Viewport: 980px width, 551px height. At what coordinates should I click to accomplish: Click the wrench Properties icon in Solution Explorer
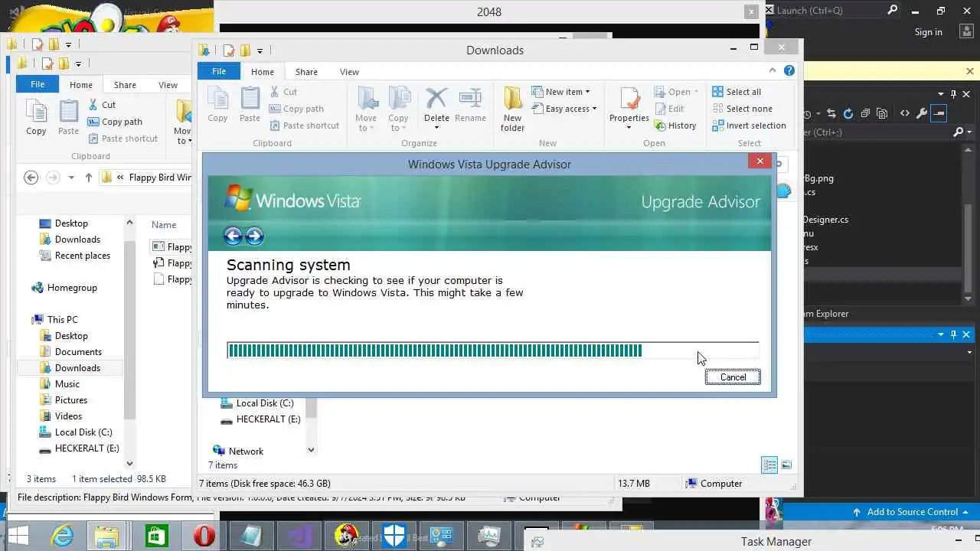click(921, 113)
